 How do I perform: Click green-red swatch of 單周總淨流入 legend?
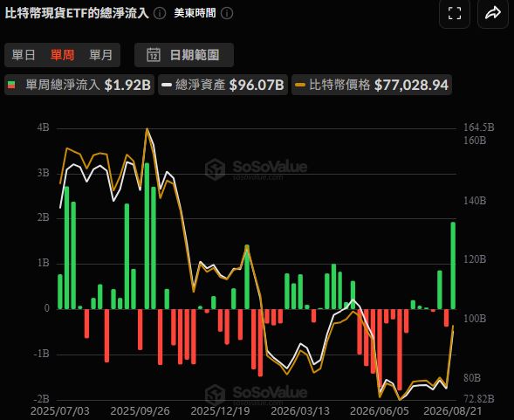pos(11,85)
